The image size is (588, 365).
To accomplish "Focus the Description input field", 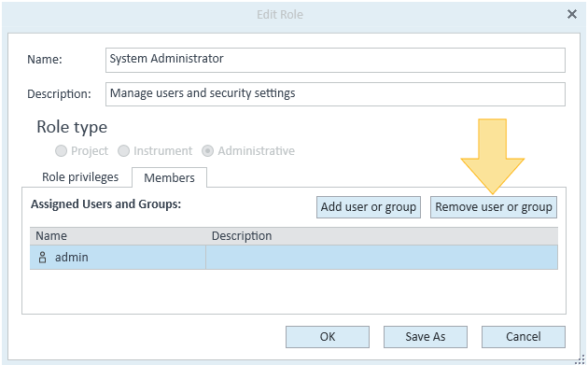I will coord(335,94).
